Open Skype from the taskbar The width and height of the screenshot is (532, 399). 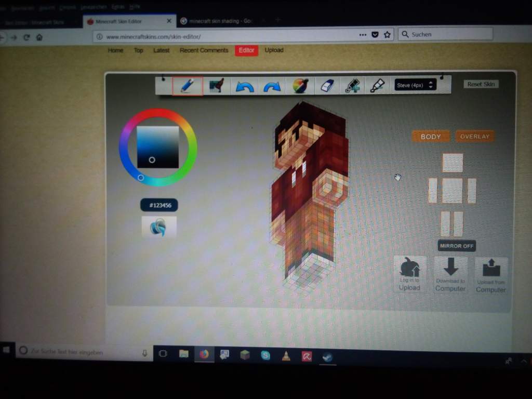265,355
